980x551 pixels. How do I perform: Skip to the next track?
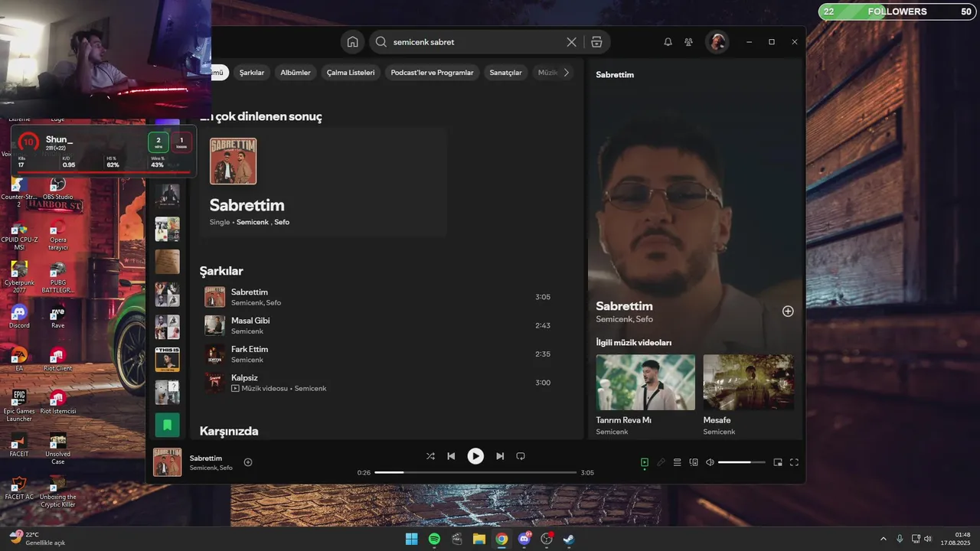pos(500,456)
